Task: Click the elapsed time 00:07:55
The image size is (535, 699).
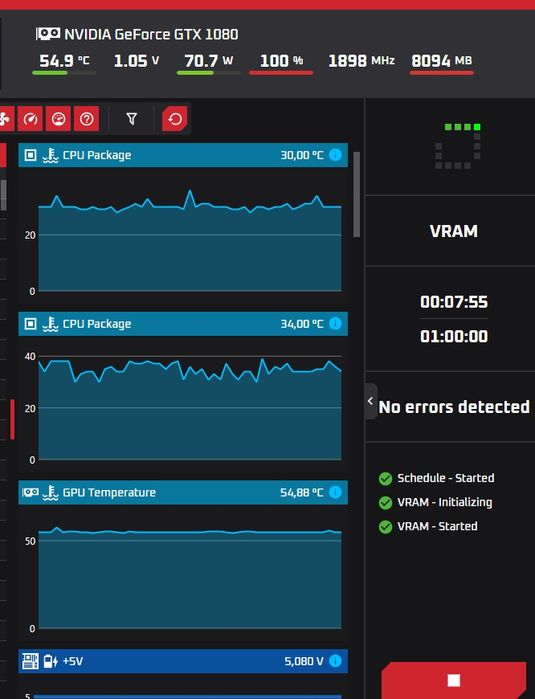Action: (x=454, y=302)
